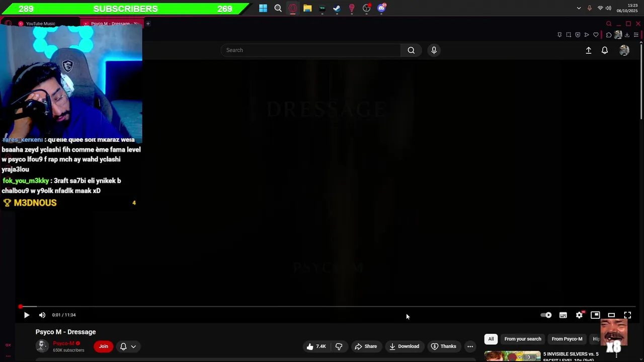
Task: Start voice search with microphone icon
Action: click(x=434, y=50)
